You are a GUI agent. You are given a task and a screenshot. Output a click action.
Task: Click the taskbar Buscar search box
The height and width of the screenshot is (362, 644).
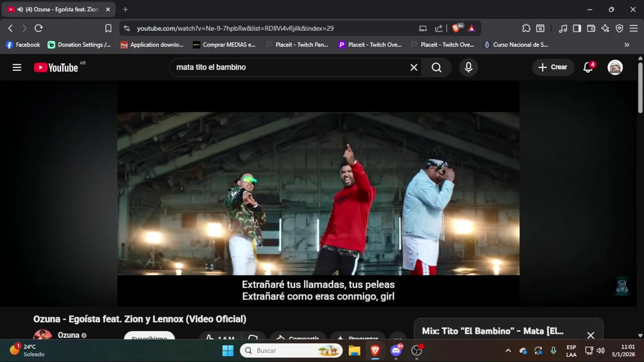[x=291, y=350]
